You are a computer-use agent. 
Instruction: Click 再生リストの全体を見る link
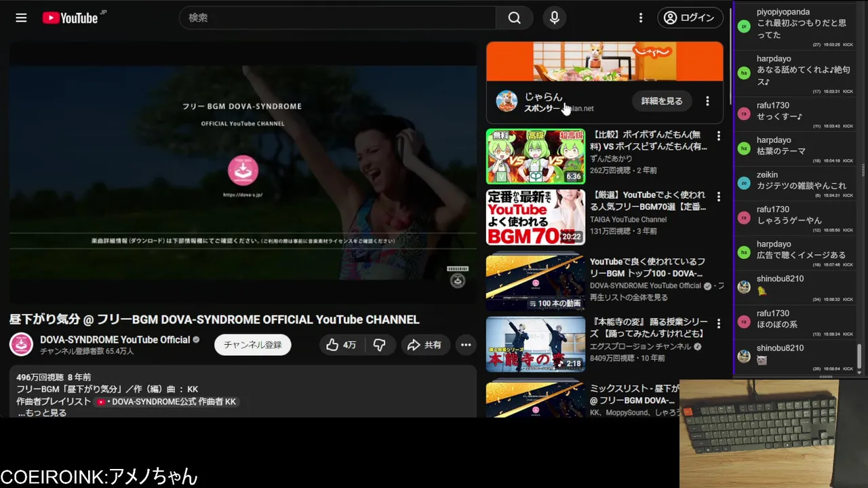(x=629, y=298)
